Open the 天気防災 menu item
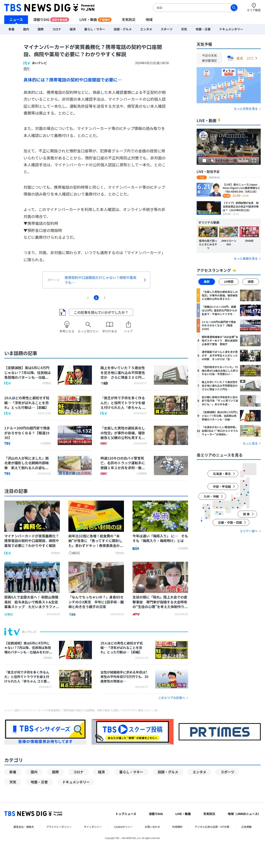265x868 pixels. coord(128,19)
